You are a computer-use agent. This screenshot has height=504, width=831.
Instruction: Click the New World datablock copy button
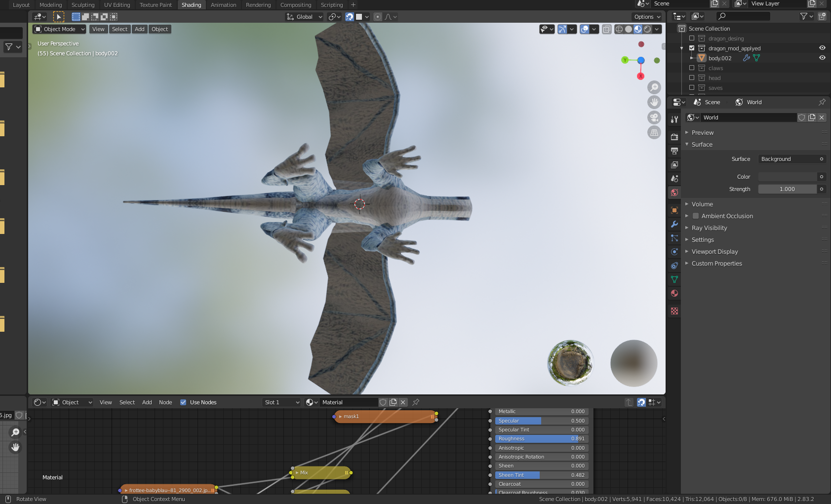(812, 117)
